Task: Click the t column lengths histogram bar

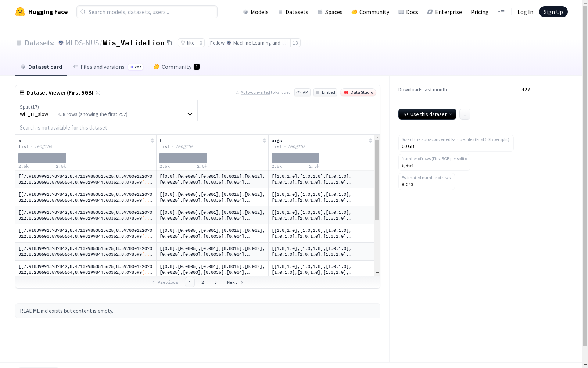Action: [183, 158]
